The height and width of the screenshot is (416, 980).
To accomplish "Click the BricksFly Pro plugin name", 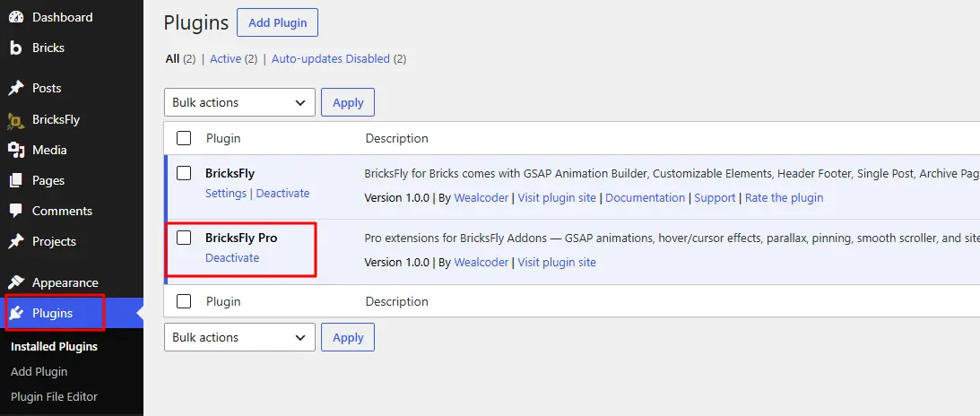I will coord(241,238).
